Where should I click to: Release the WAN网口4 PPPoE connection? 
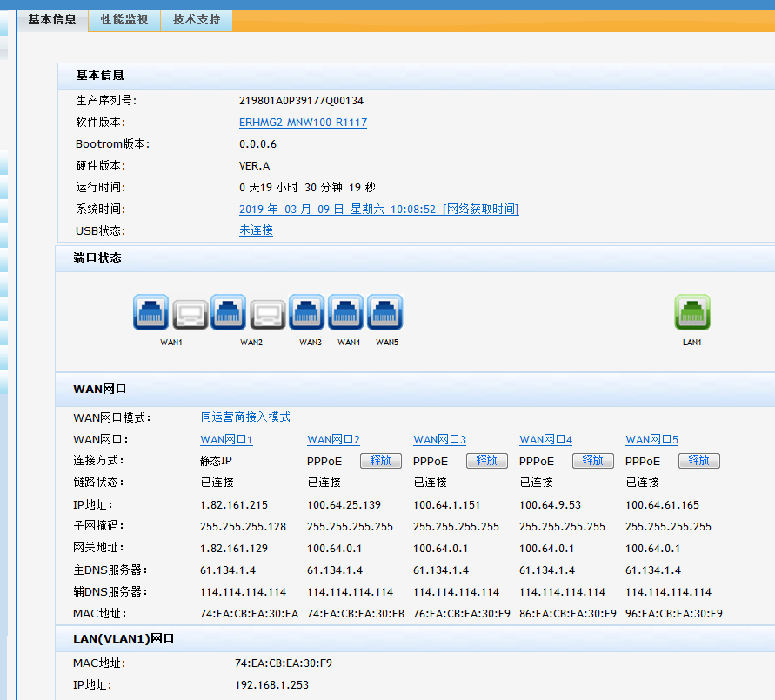pos(593,461)
